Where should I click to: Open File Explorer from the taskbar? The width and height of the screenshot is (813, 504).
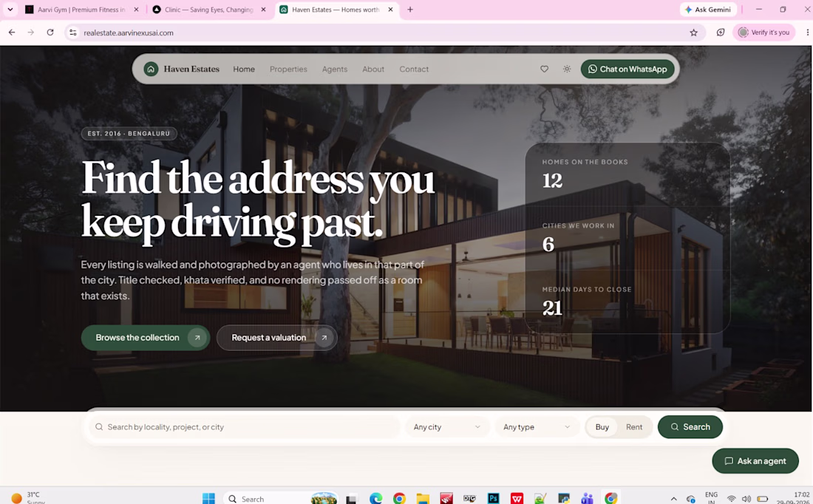click(x=423, y=498)
